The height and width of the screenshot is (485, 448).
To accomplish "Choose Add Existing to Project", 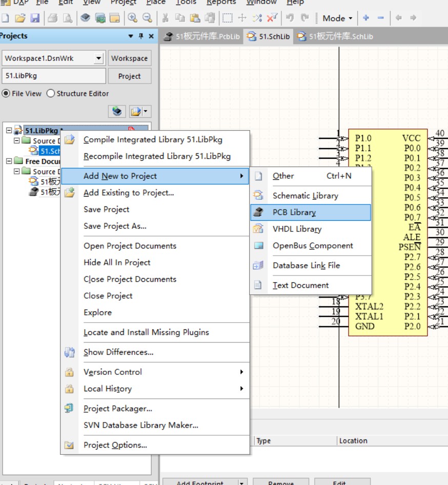I will coord(155,193).
